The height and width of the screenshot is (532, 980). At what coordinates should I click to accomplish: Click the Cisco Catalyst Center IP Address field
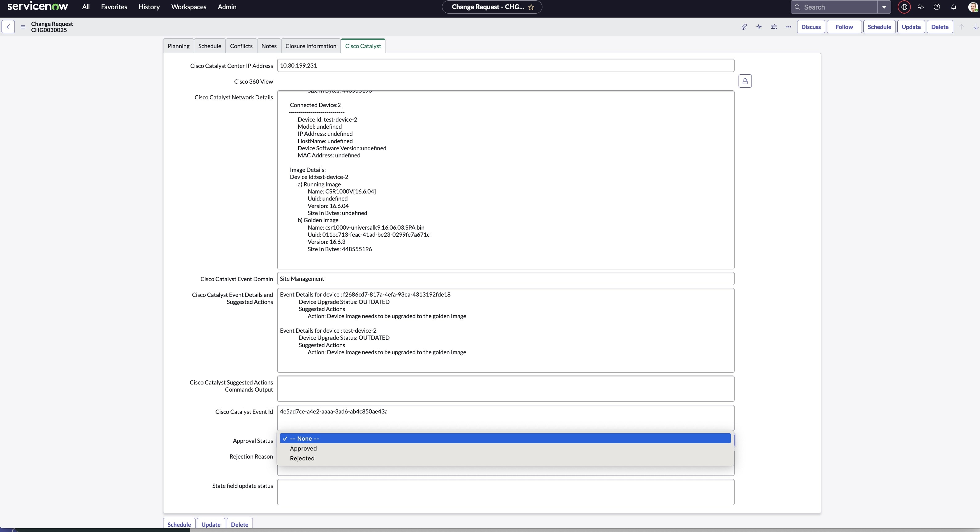tap(506, 65)
